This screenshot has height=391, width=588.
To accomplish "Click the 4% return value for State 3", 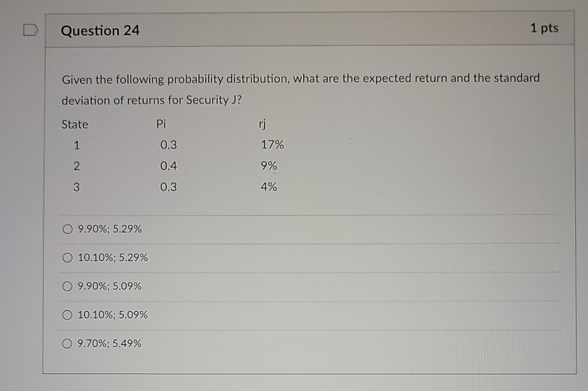I will coord(269,186).
